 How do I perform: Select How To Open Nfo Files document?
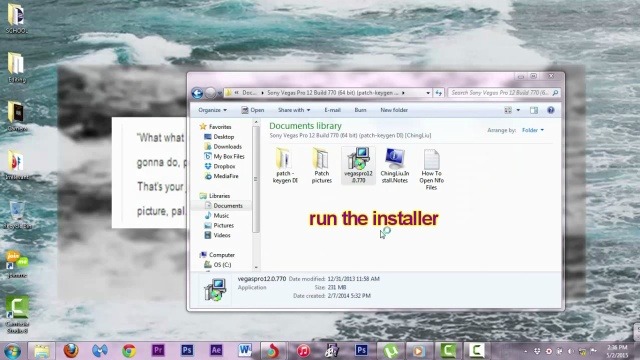(x=431, y=169)
